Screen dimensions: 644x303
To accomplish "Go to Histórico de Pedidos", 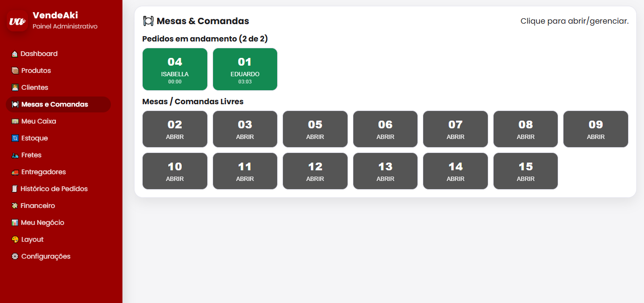I will coord(54,189).
